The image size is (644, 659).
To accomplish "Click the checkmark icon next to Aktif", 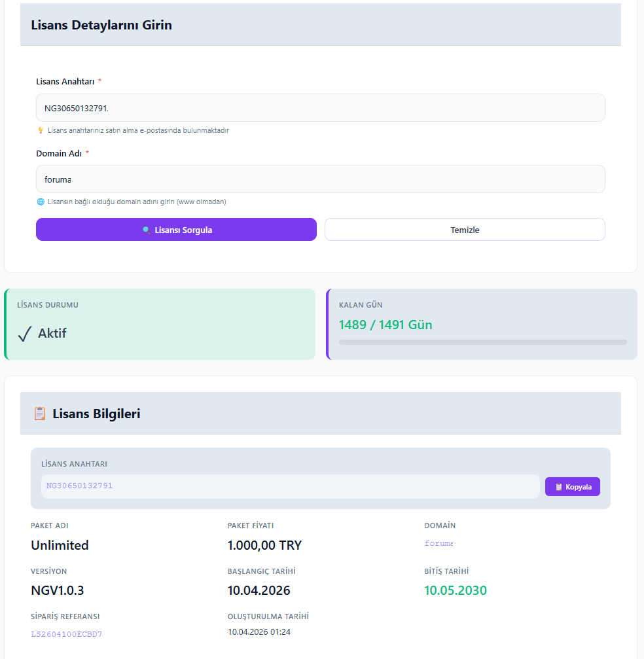I will [x=25, y=334].
